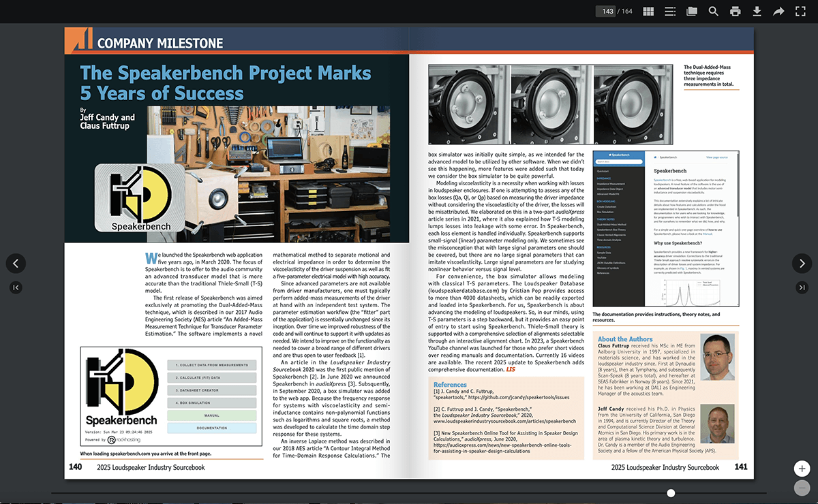Enter fullscreen mode

click(800, 12)
